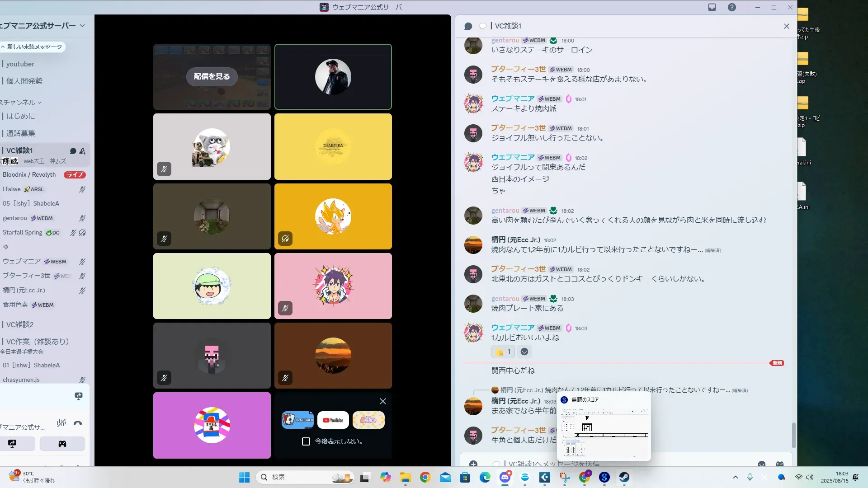The width and height of the screenshot is (868, 488).
Task: Launch the Blackjack activity tile
Action: point(297,420)
